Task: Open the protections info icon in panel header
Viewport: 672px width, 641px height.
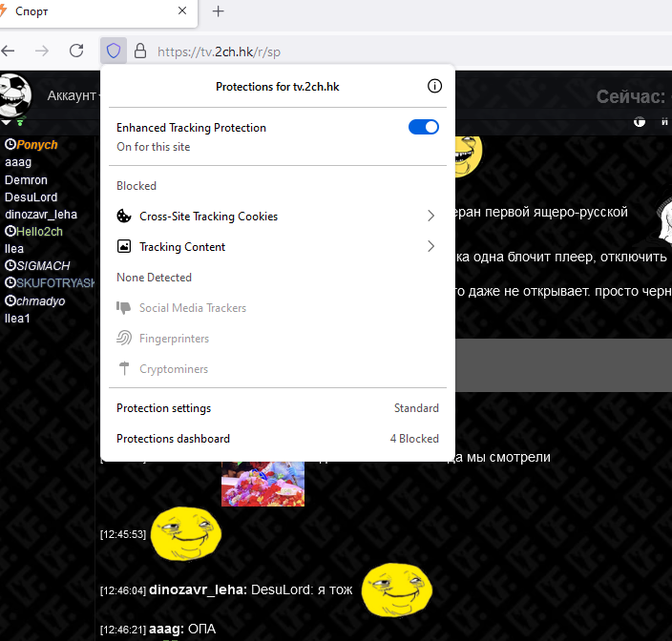Action: pos(434,86)
